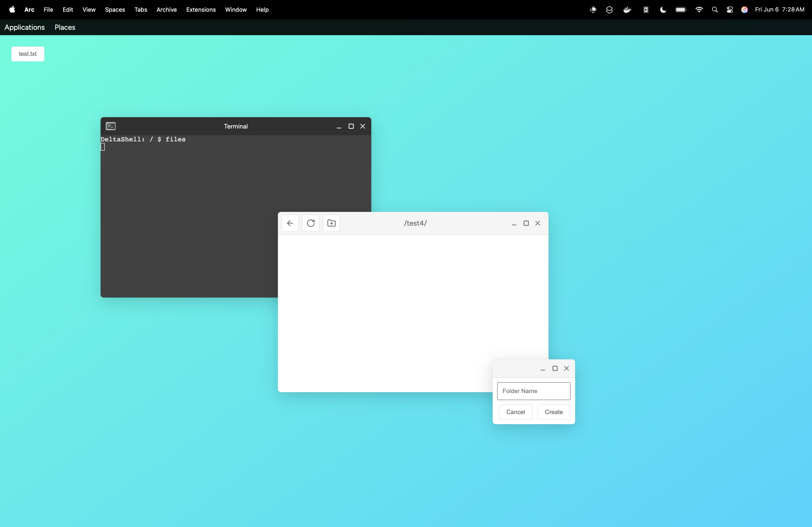Screen dimensions: 812x527
Task: Close the Terminal window
Action: click(363, 126)
